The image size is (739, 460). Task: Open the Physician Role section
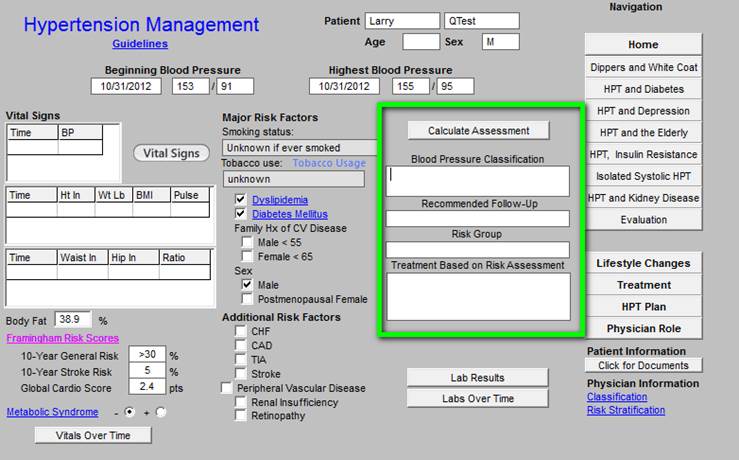click(643, 328)
